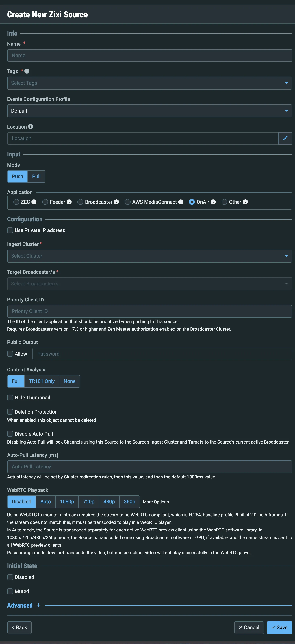Viewport: 295px width, 644px height.
Task: Click the info icon next to ZEC
Action: point(34,202)
